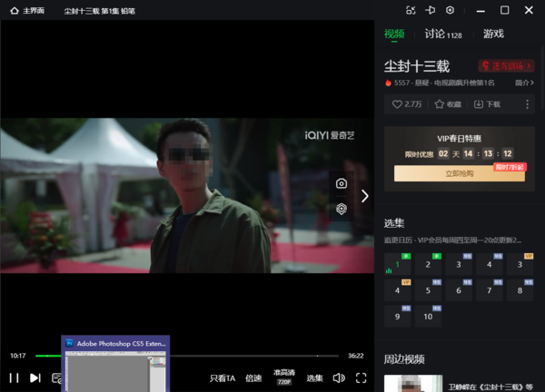This screenshot has width=545, height=392.
Task: Pin the player window on top
Action: click(431, 10)
